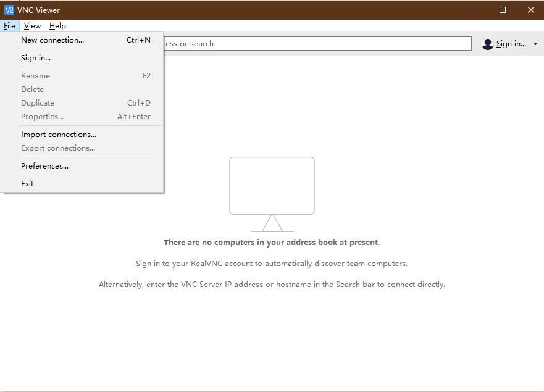Maximize the VNC Viewer window
Screen dimensions: 544x392
(x=503, y=10)
